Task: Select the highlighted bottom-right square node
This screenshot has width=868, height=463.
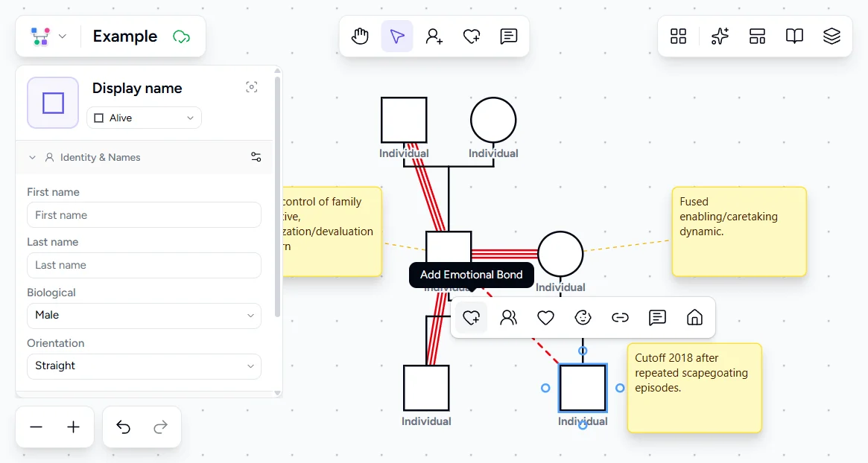Action: coord(583,388)
